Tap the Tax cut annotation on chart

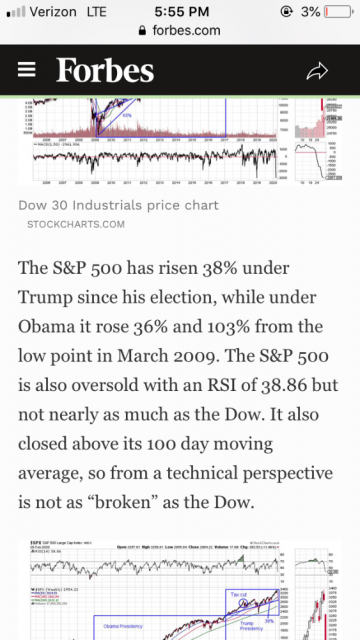(239, 595)
